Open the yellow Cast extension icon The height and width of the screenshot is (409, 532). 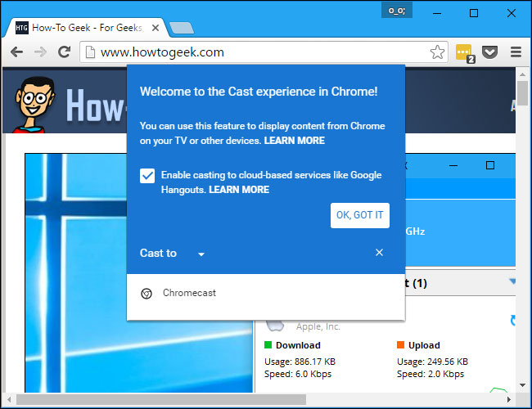[x=465, y=53]
